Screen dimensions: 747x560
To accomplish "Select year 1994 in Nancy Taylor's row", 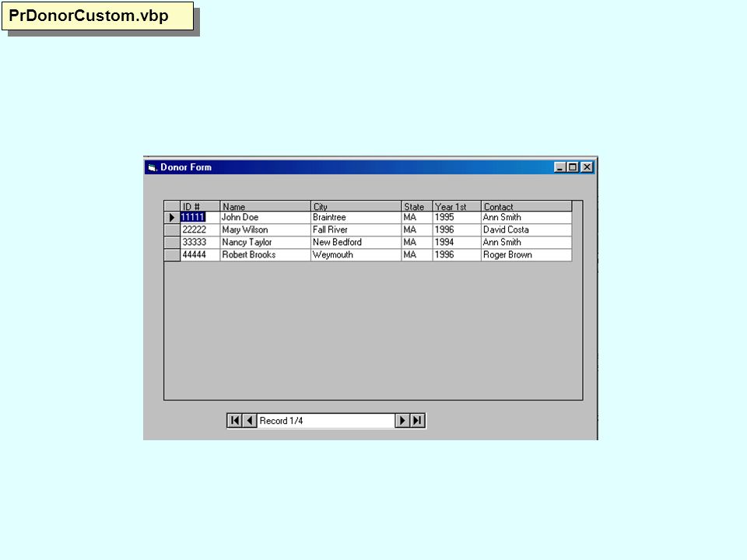I will (x=458, y=242).
